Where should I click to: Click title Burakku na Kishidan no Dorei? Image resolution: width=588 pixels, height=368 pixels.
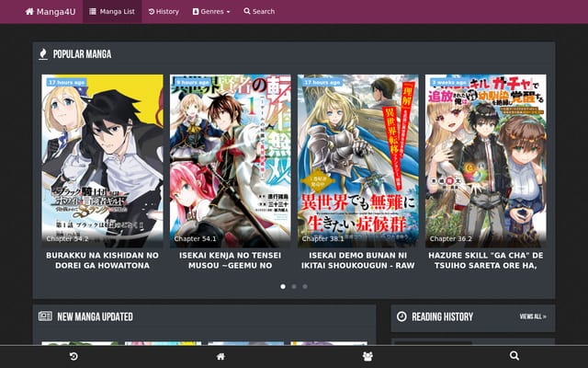coord(102,260)
